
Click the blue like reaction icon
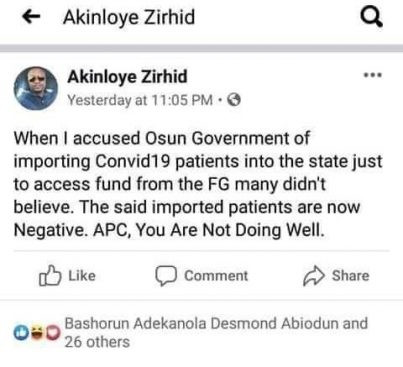(21, 332)
